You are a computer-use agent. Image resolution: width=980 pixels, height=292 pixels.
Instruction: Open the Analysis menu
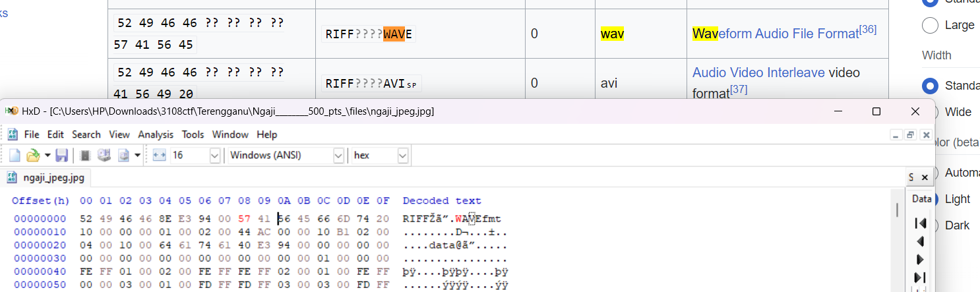pyautogui.click(x=156, y=134)
